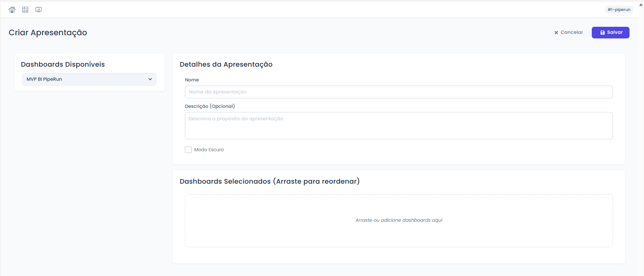The width and height of the screenshot is (644, 276).
Task: Focus the Nome da Apresentação field
Action: (398, 92)
